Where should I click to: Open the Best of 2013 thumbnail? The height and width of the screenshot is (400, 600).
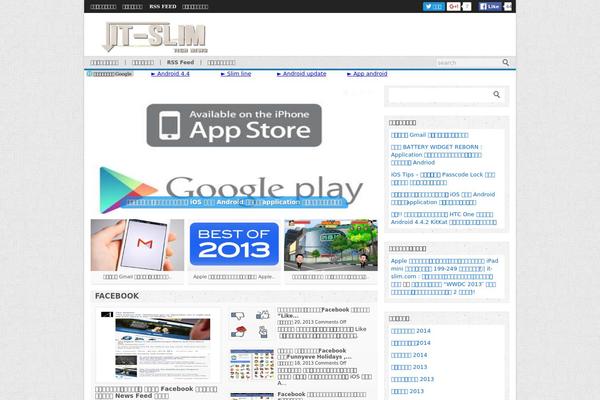point(234,245)
